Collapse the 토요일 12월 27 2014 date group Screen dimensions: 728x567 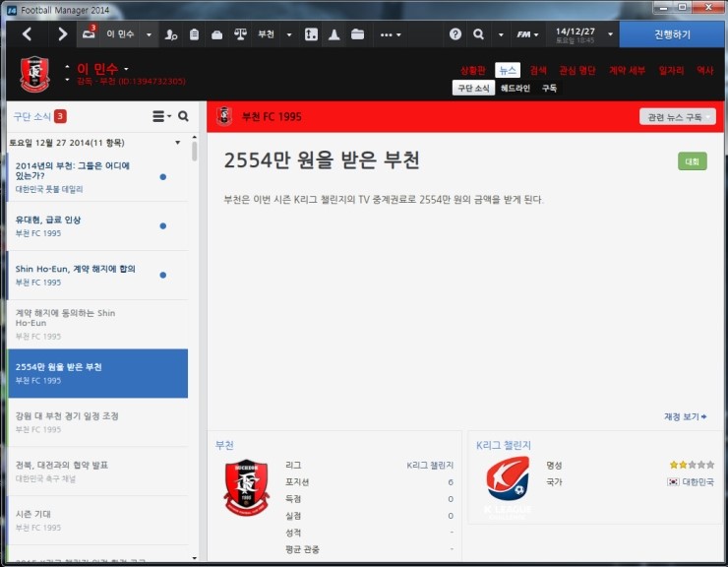(177, 143)
